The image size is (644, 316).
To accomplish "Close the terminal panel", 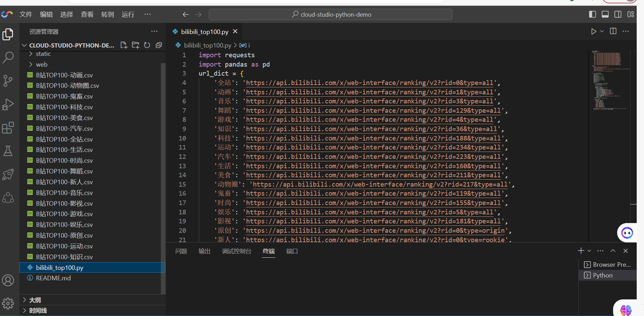I will tap(626, 250).
